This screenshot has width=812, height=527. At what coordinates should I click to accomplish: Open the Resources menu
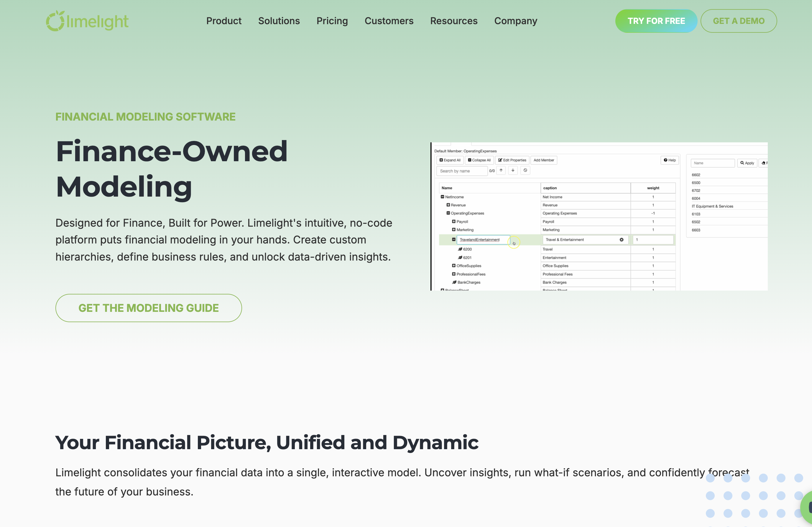pos(454,21)
